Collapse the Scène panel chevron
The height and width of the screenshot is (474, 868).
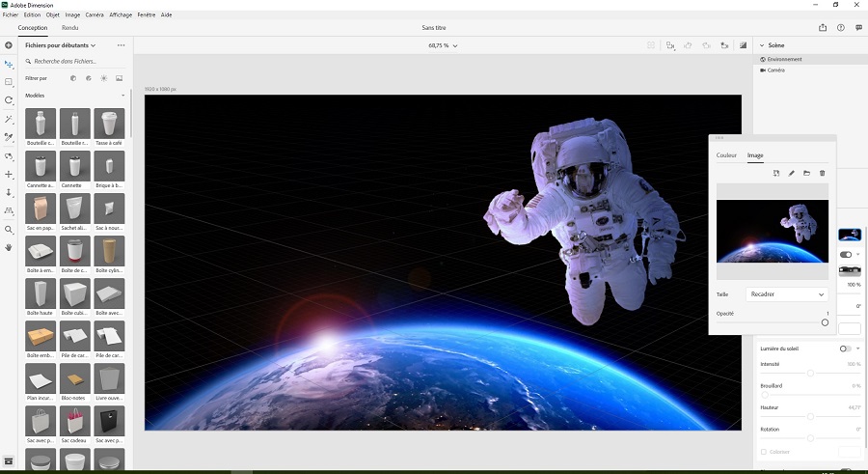coord(762,45)
